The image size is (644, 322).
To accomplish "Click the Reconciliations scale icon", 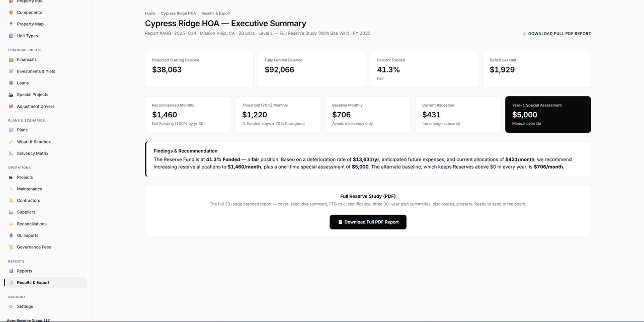I will pyautogui.click(x=11, y=223).
